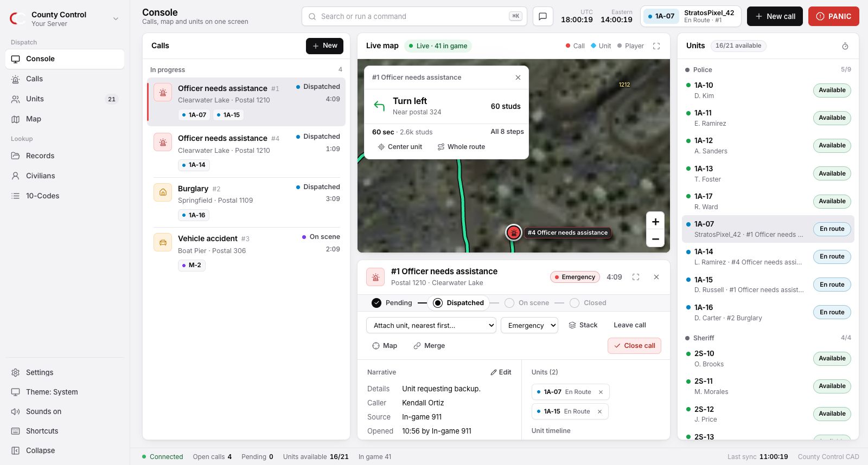Viewport: 868px width, 465px height.
Task: Open the chat messages icon
Action: pos(542,16)
